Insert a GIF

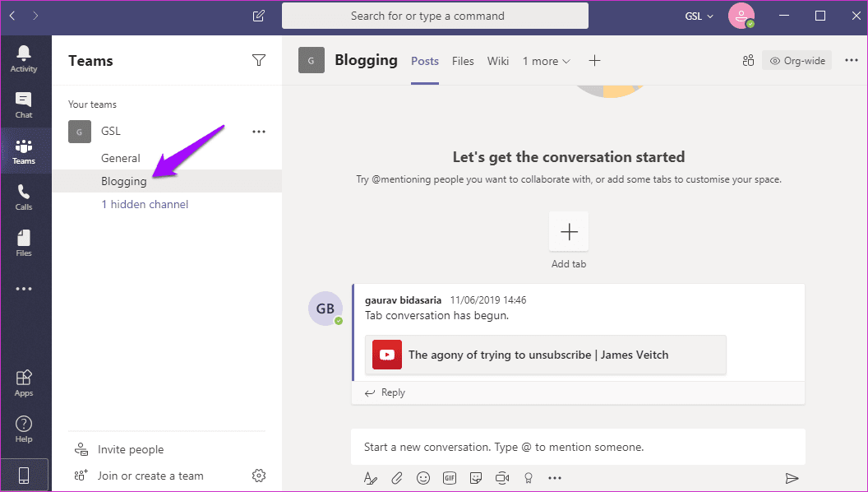click(450, 477)
